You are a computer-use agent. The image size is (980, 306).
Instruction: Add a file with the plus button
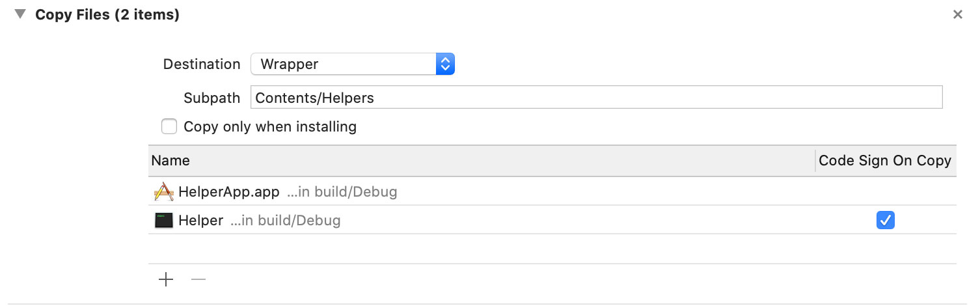(x=166, y=280)
